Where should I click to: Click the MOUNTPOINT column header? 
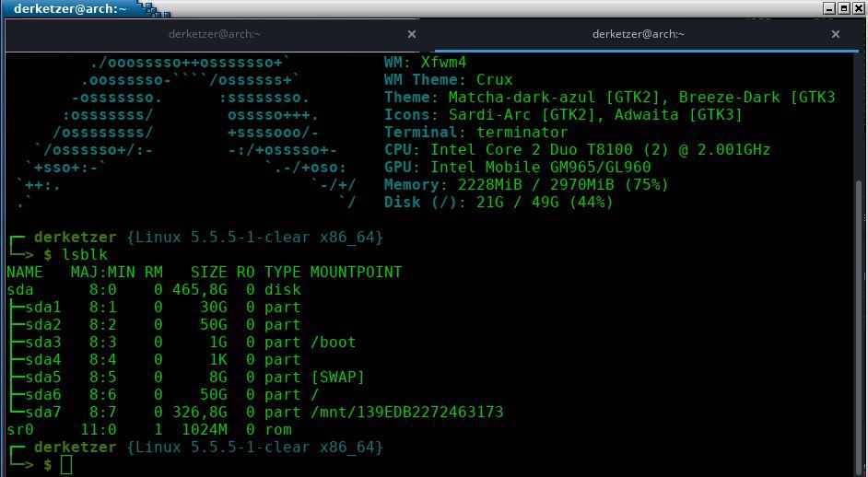(356, 273)
